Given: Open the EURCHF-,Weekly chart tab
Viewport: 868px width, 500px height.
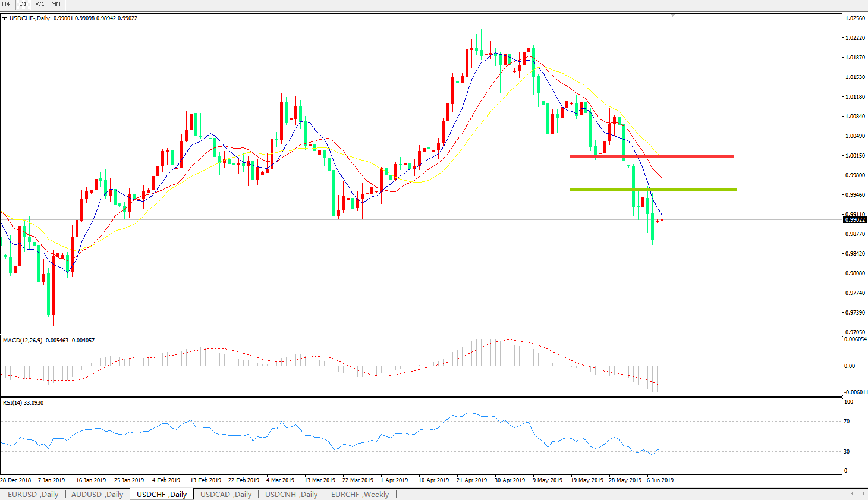Looking at the screenshot, I should [x=360, y=494].
